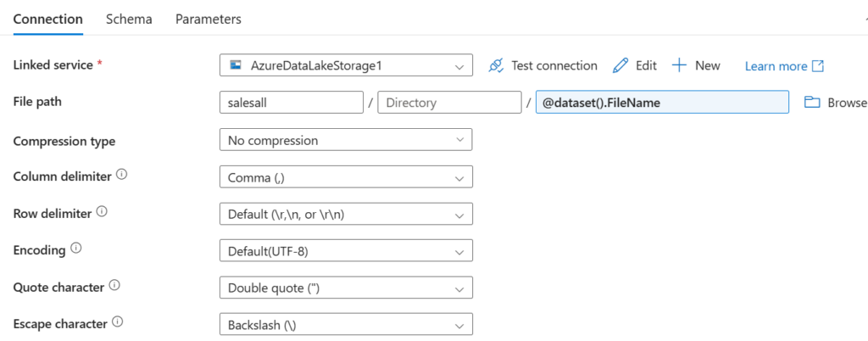The width and height of the screenshot is (868, 341).
Task: Switch to the Schema tab
Action: point(129,19)
